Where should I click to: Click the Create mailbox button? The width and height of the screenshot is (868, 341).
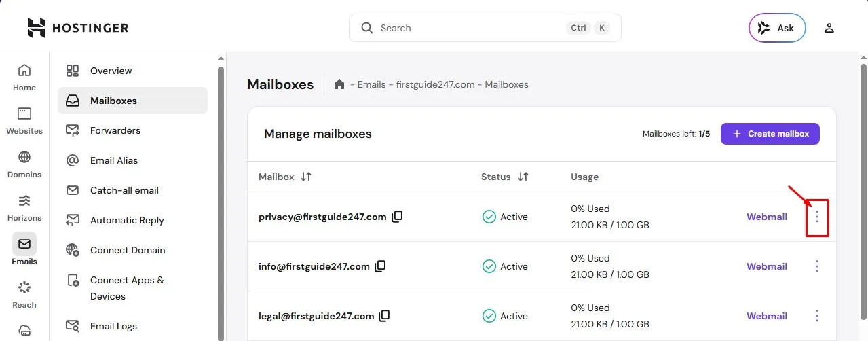(770, 134)
